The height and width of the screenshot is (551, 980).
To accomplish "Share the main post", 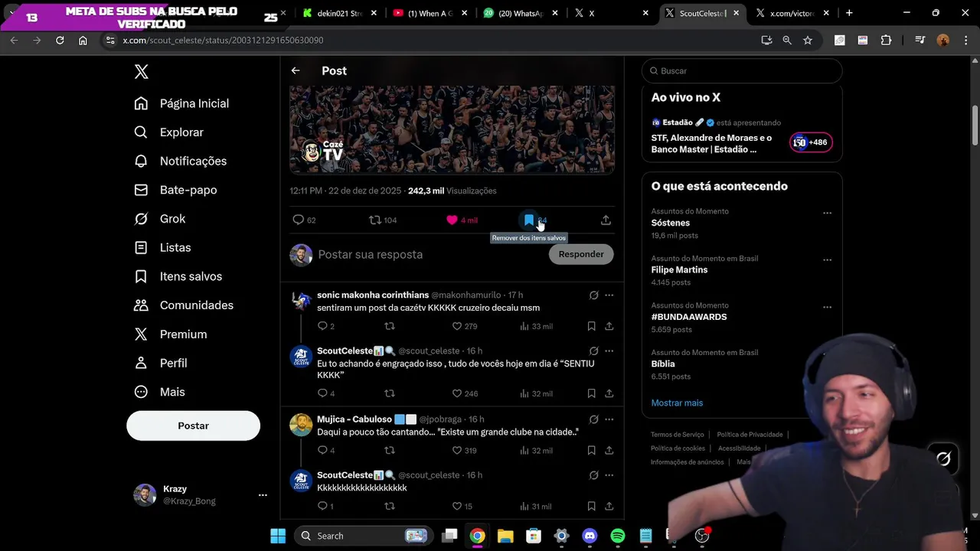I will [606, 220].
